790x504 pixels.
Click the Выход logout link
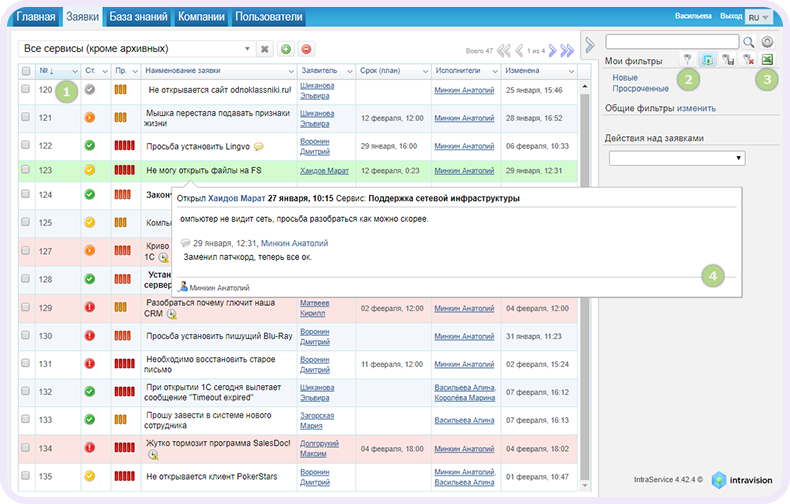731,16
